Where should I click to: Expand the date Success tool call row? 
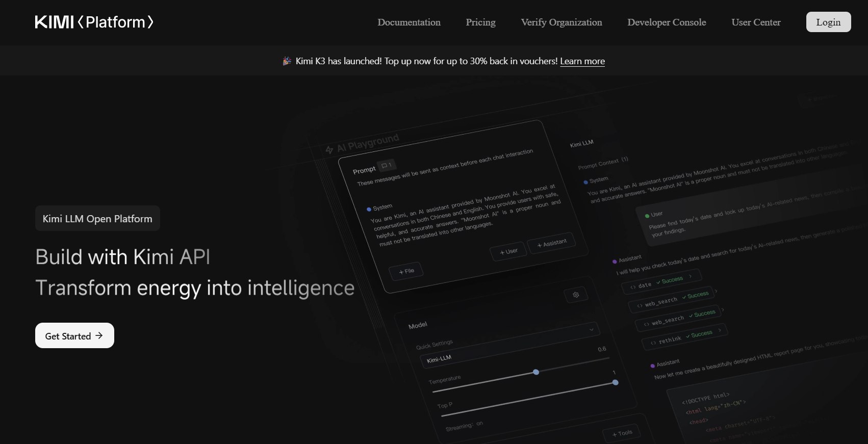click(x=661, y=282)
